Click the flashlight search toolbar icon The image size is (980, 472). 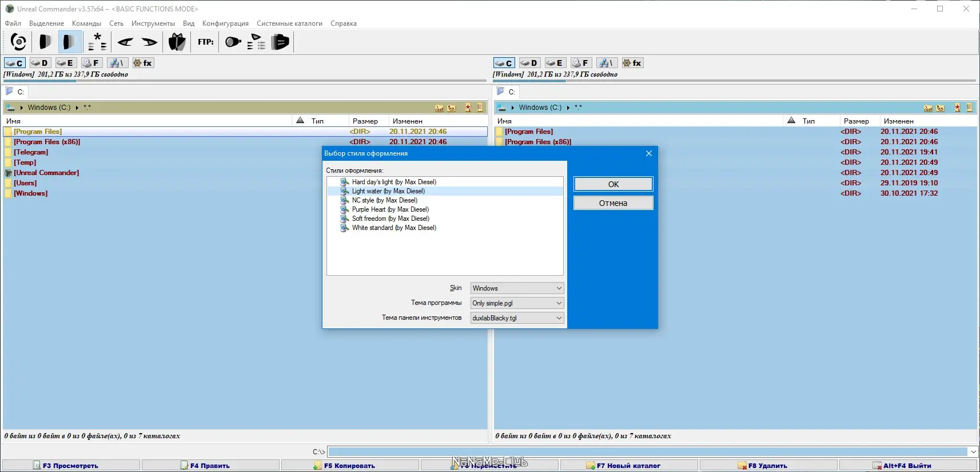(233, 42)
